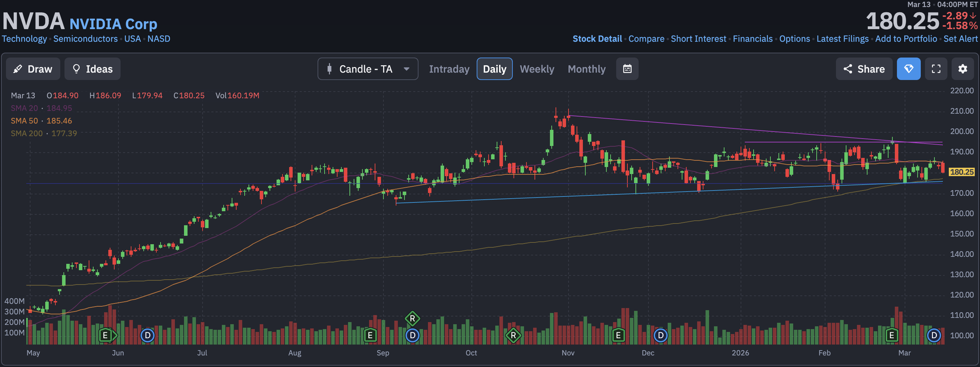Open the NASD exchange link
Image resolution: width=980 pixels, height=367 pixels.
click(x=159, y=39)
